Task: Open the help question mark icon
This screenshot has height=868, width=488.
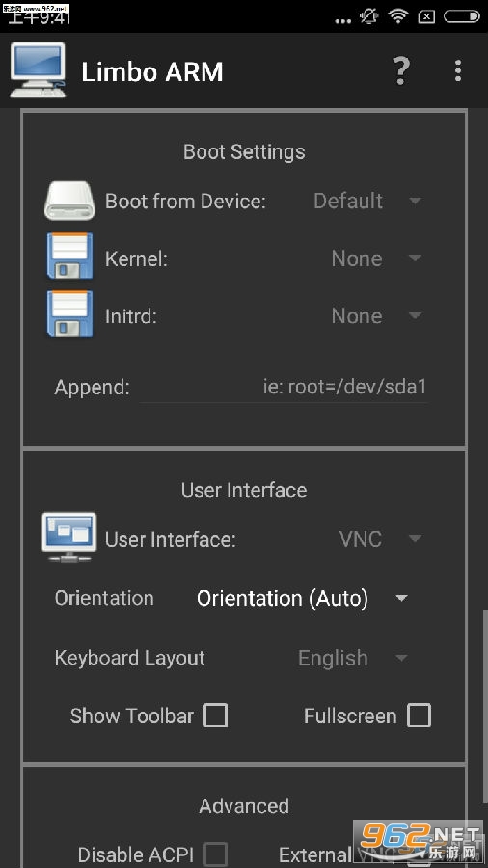Action: point(402,70)
